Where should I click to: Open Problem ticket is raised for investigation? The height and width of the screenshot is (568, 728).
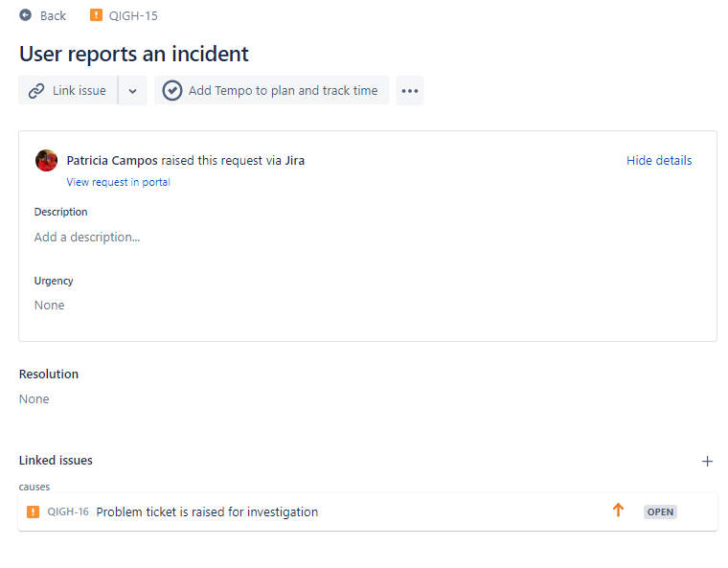coord(207,511)
